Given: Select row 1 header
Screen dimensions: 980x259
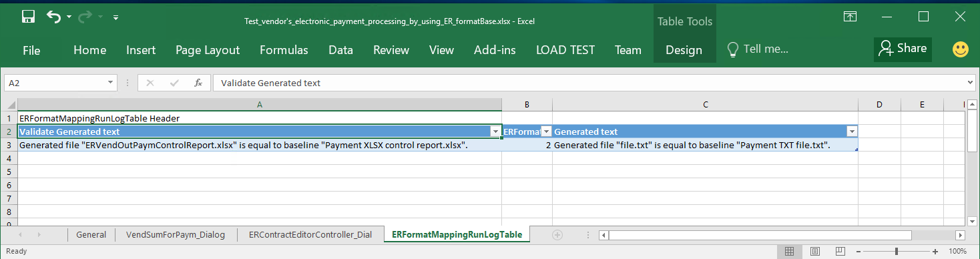Looking at the screenshot, I should click(x=9, y=118).
